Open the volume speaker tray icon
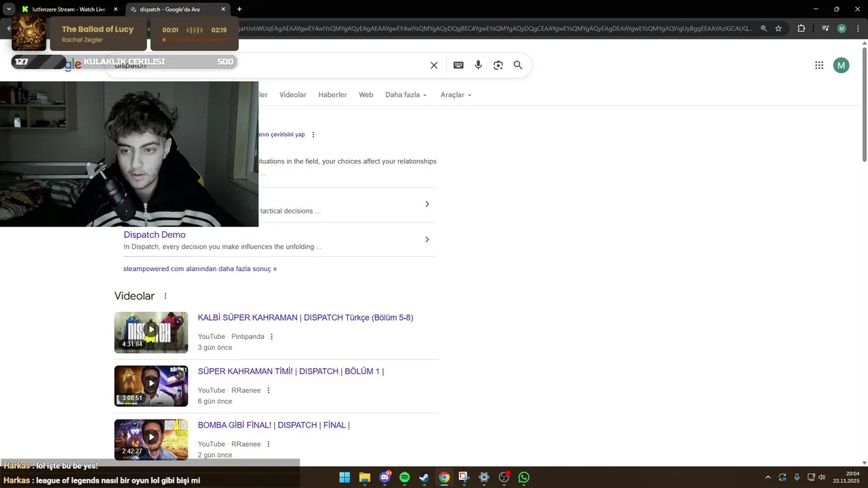This screenshot has width=868, height=488. [x=822, y=477]
